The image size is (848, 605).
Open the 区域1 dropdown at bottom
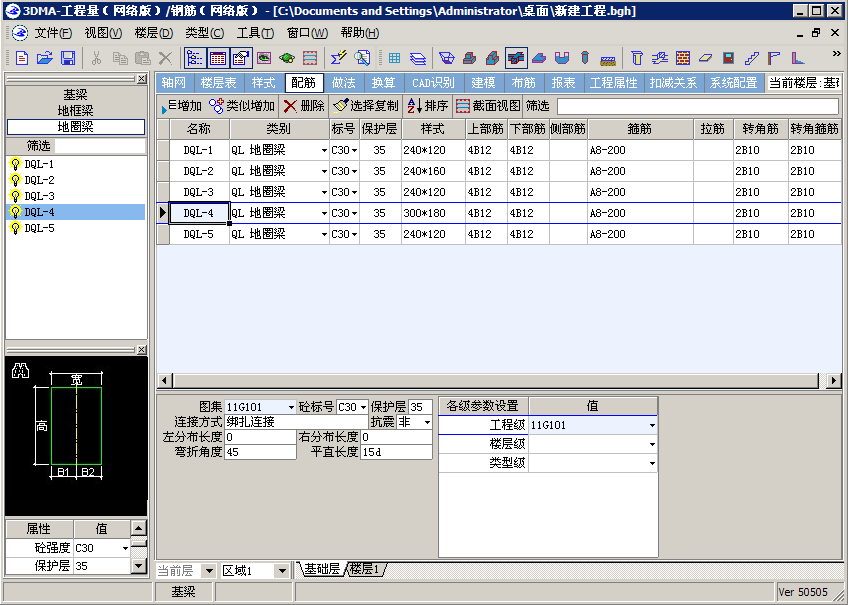[x=284, y=571]
